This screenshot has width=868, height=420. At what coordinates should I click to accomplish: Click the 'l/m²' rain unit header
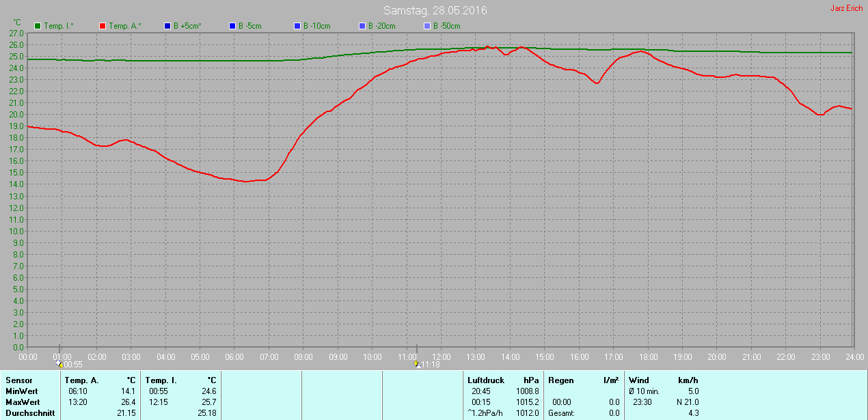point(612,380)
